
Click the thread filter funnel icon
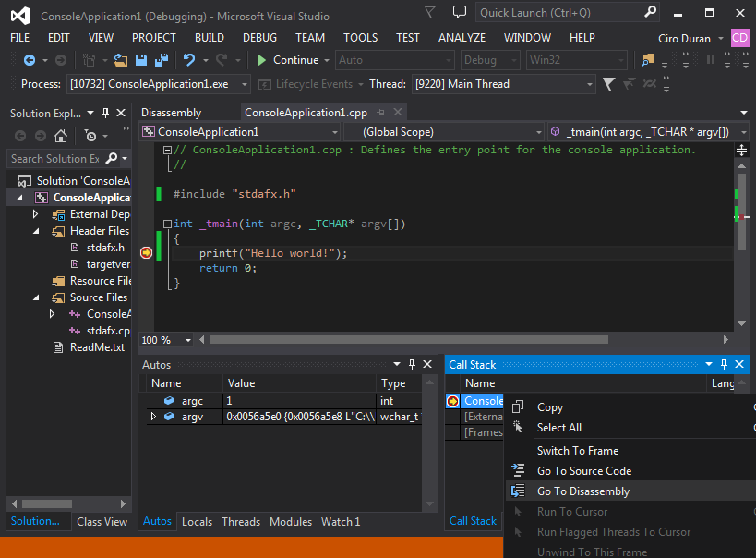click(609, 84)
